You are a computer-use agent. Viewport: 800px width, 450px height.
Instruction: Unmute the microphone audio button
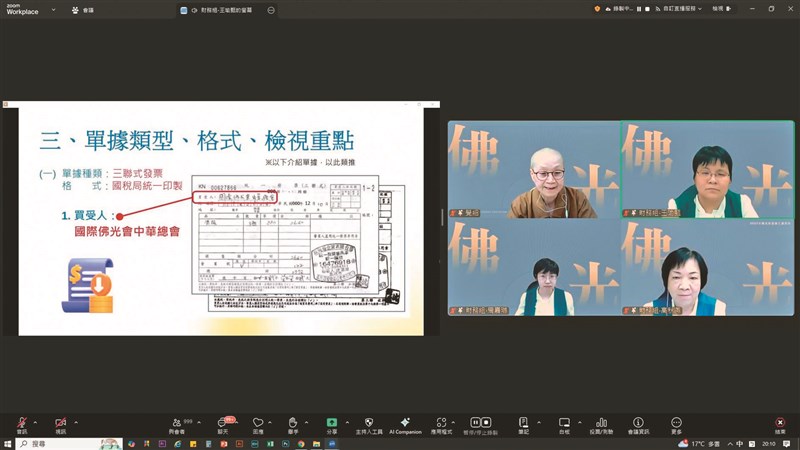click(21, 423)
